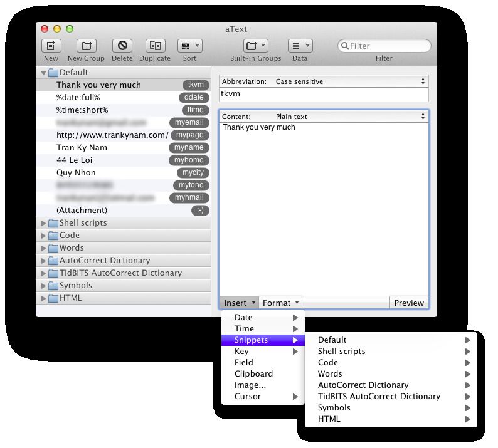Open AutoCorrect Dictionary in Snippets submenu

click(x=391, y=385)
